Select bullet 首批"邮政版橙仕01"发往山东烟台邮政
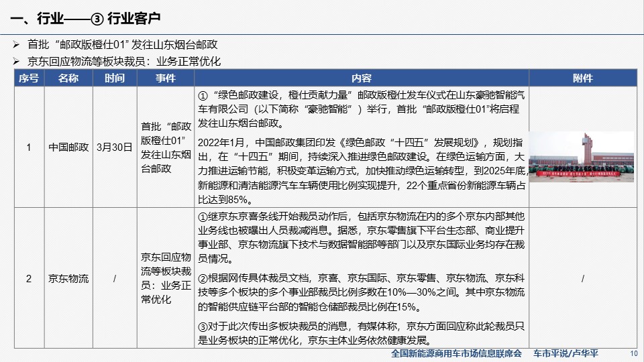This screenshot has width=644, height=362. pyautogui.click(x=122, y=44)
